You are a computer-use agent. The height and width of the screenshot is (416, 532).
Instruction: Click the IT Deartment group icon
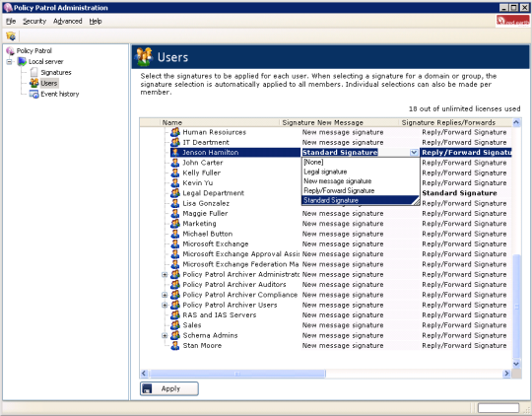(175, 142)
